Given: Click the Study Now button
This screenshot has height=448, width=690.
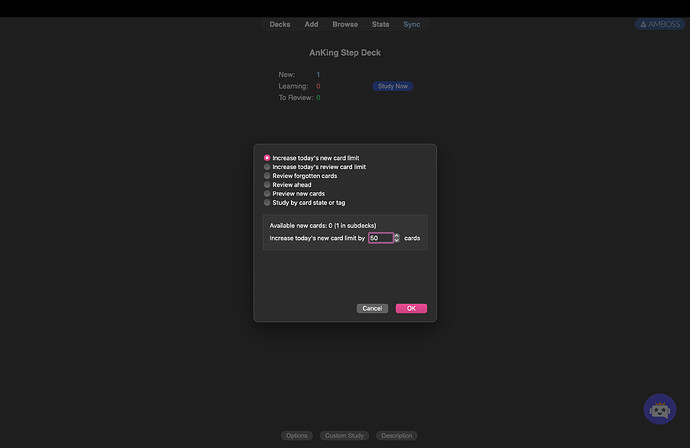Looking at the screenshot, I should click(x=393, y=86).
